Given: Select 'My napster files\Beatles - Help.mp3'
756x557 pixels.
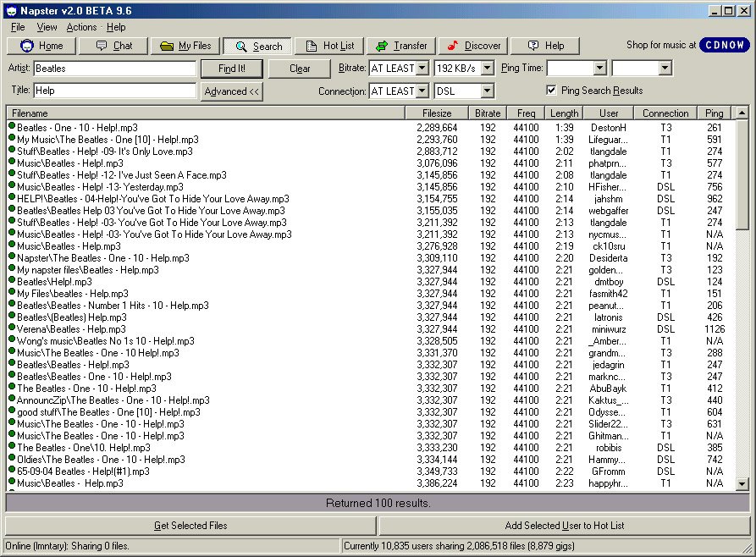Looking at the screenshot, I should [x=88, y=270].
